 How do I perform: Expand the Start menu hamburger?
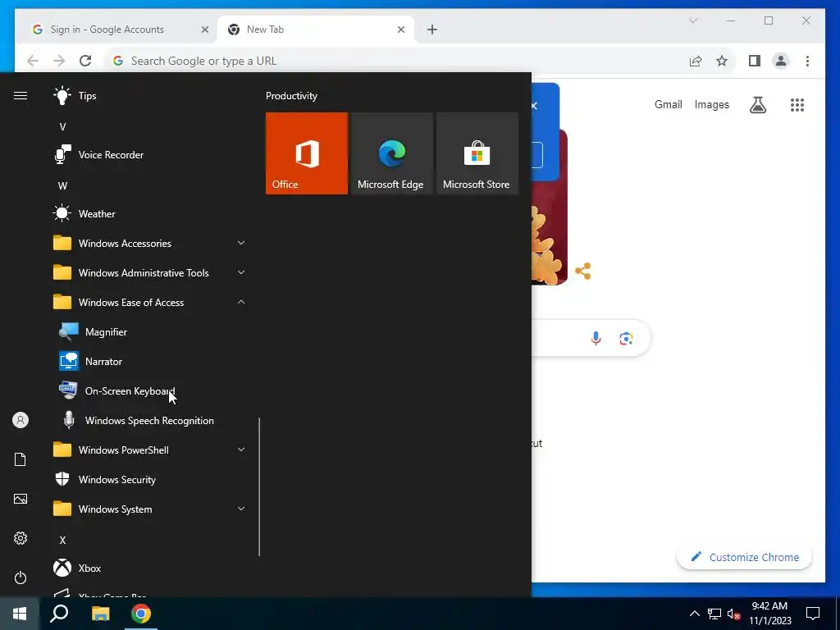coord(21,95)
